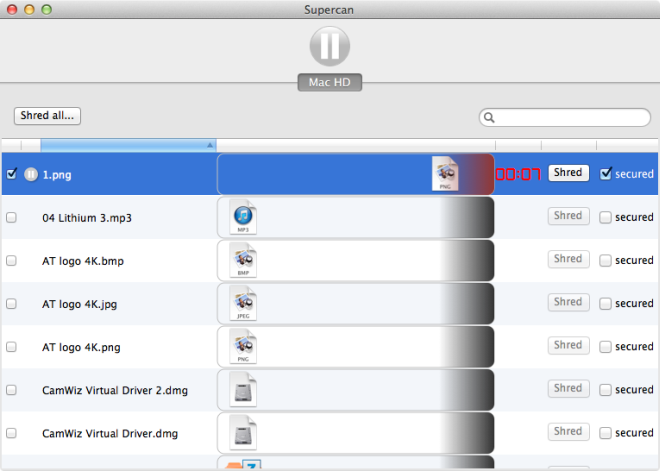Viewport: 660px width, 471px height.
Task: Click the JPEG image file icon
Action: (x=243, y=303)
